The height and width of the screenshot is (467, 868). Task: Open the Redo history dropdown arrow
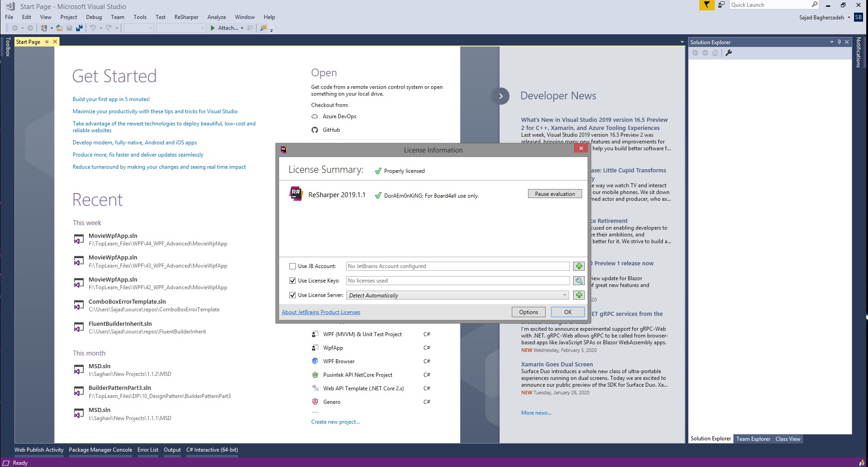point(117,28)
